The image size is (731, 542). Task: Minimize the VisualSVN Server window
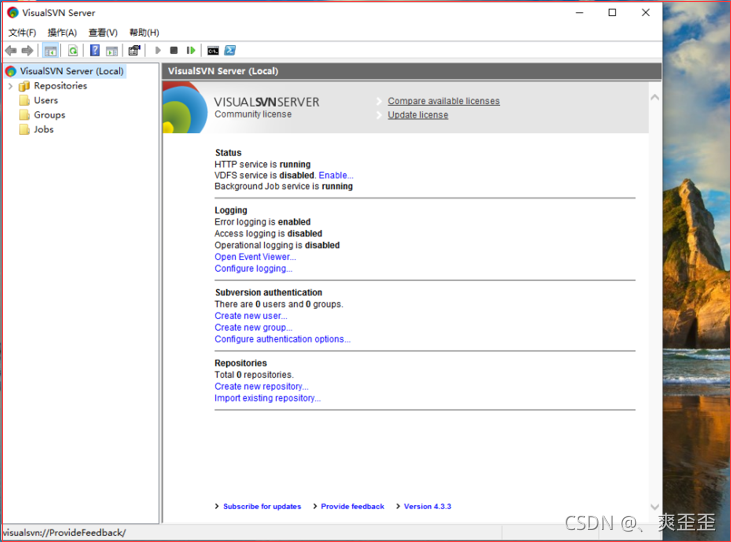click(579, 13)
